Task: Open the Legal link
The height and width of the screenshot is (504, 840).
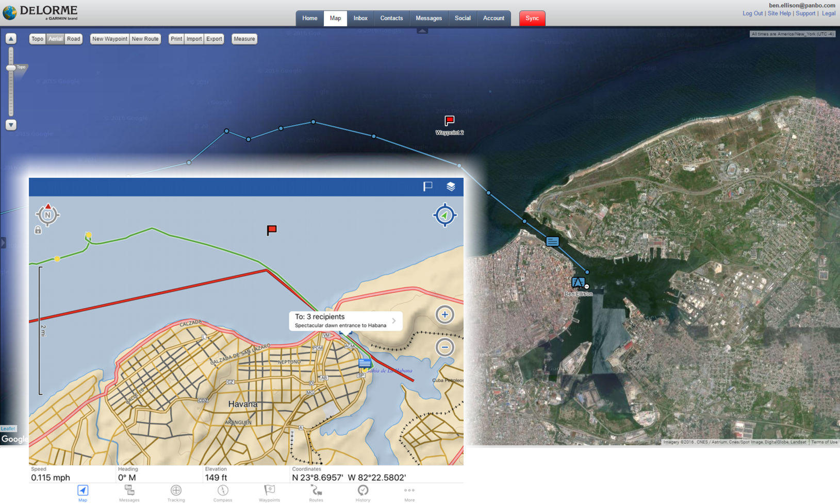Action: click(x=829, y=13)
